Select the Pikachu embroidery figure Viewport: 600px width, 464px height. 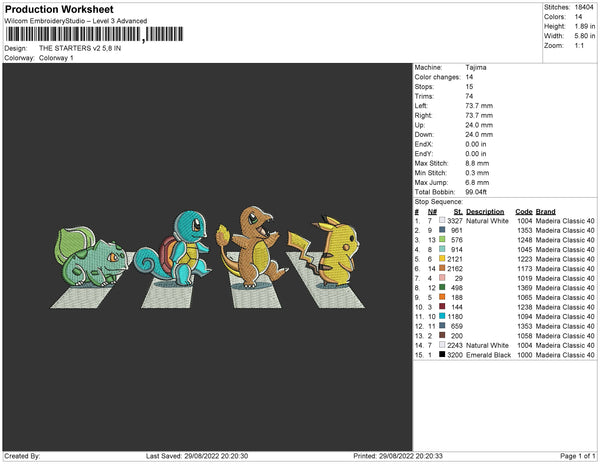[x=324, y=251]
